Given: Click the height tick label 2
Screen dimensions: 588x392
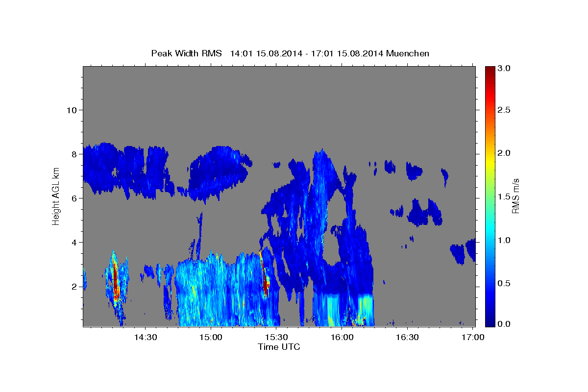Looking at the screenshot, I should point(73,287).
